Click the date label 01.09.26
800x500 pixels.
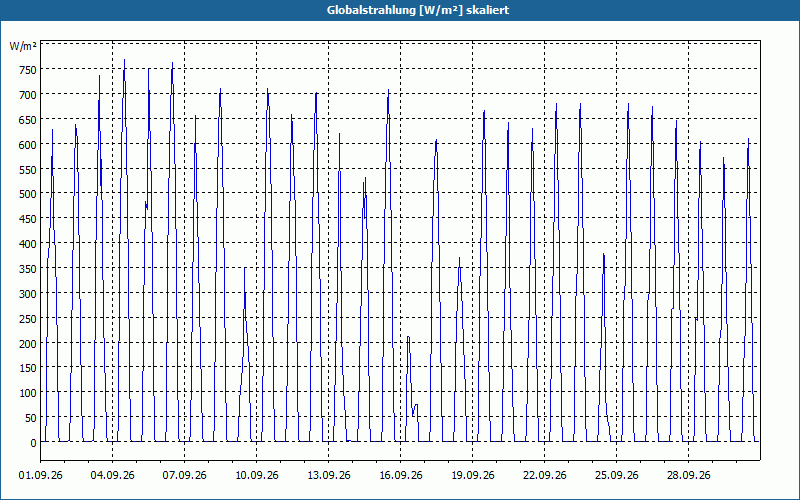(x=40, y=476)
